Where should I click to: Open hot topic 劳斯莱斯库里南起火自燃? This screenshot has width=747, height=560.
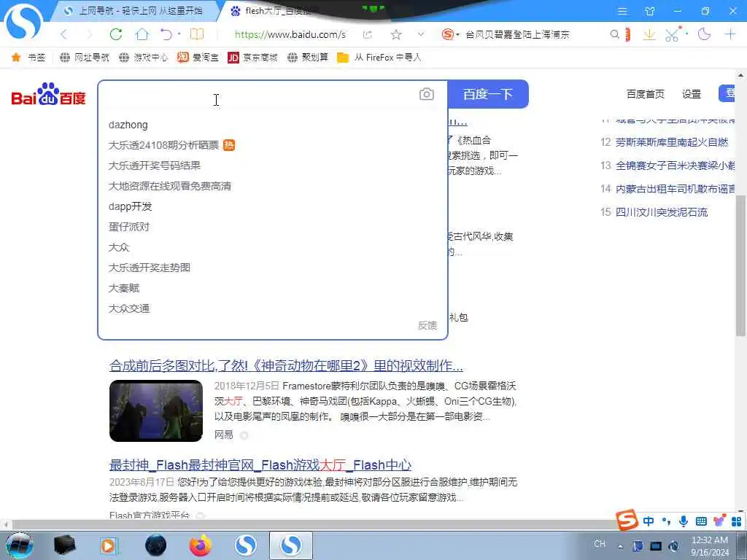pos(672,142)
